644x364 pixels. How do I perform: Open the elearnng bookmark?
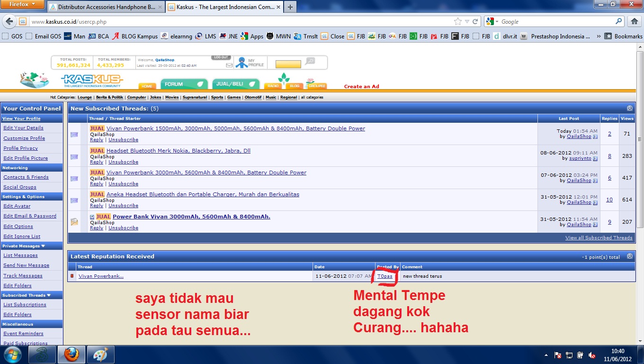click(177, 36)
